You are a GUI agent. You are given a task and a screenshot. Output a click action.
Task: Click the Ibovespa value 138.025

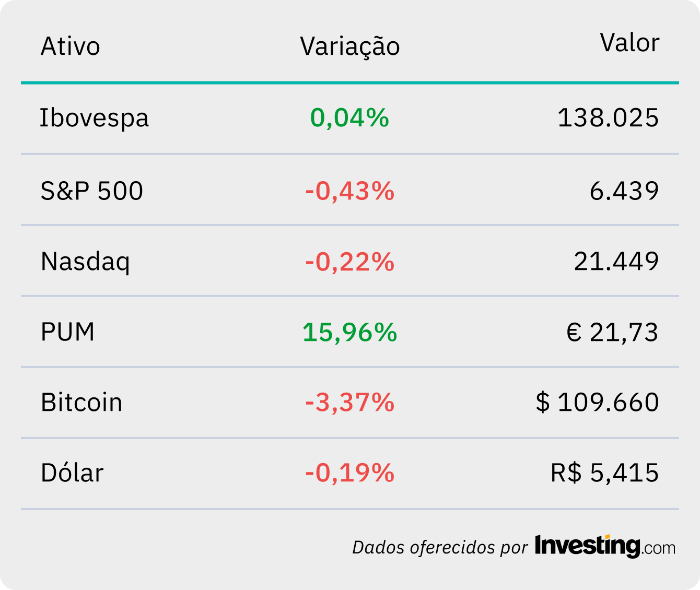(609, 118)
